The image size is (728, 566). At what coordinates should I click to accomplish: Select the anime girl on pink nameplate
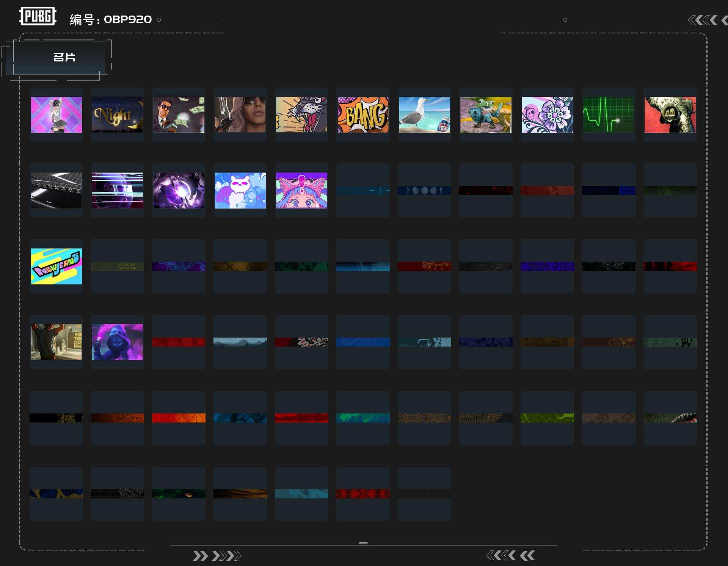[x=56, y=114]
